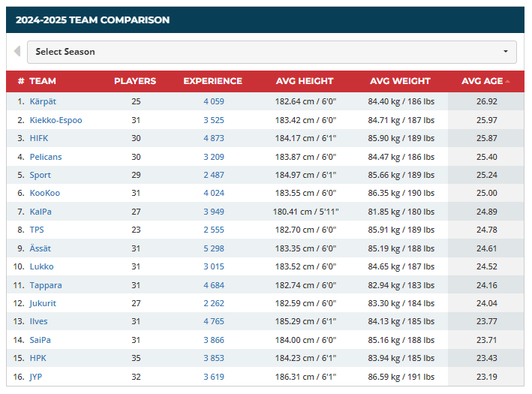Sort table by PLAYERS column header
The height and width of the screenshot is (394, 532).
(x=135, y=81)
